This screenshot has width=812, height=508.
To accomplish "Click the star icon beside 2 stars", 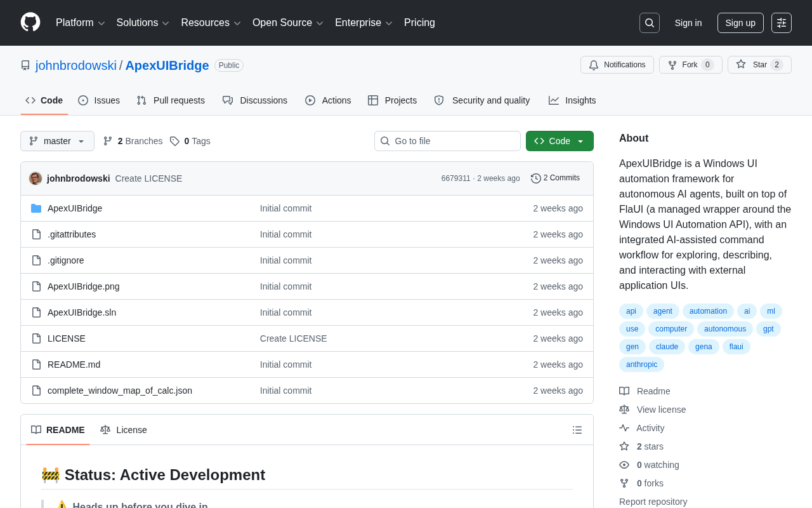I will [x=624, y=446].
